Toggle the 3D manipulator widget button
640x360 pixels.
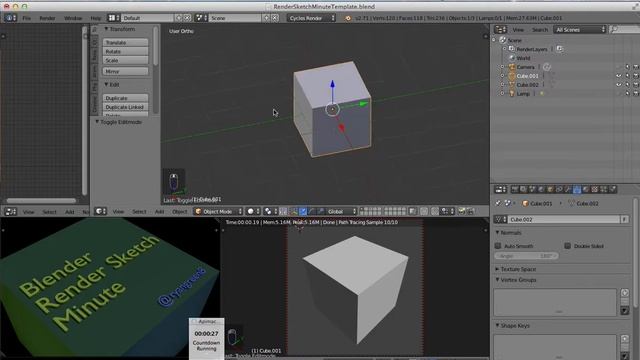294,211
